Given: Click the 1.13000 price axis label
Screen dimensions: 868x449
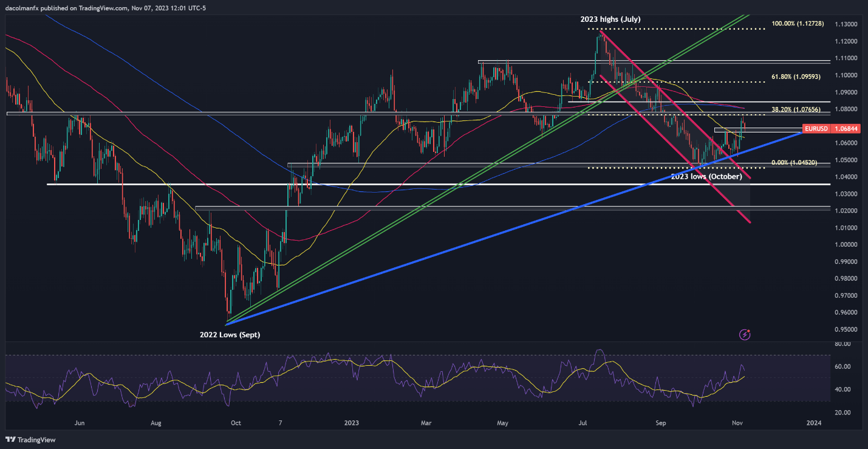Looking at the screenshot, I should (x=846, y=24).
